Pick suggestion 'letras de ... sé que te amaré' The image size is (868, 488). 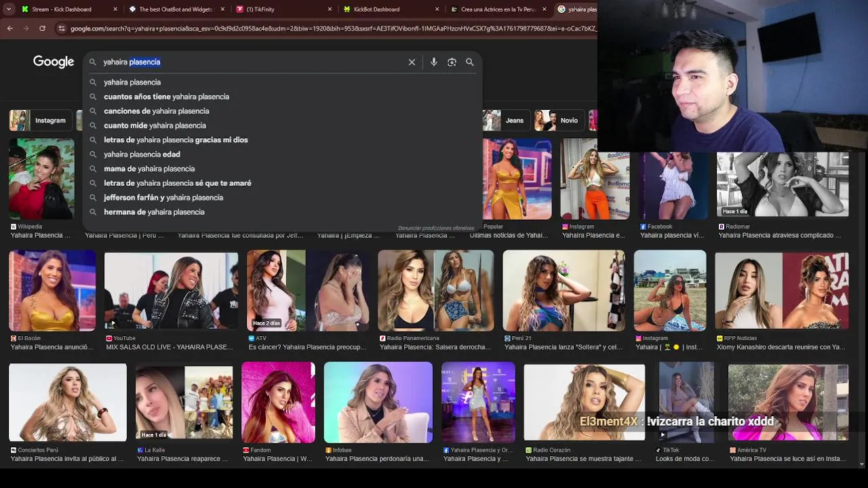[x=282, y=183]
